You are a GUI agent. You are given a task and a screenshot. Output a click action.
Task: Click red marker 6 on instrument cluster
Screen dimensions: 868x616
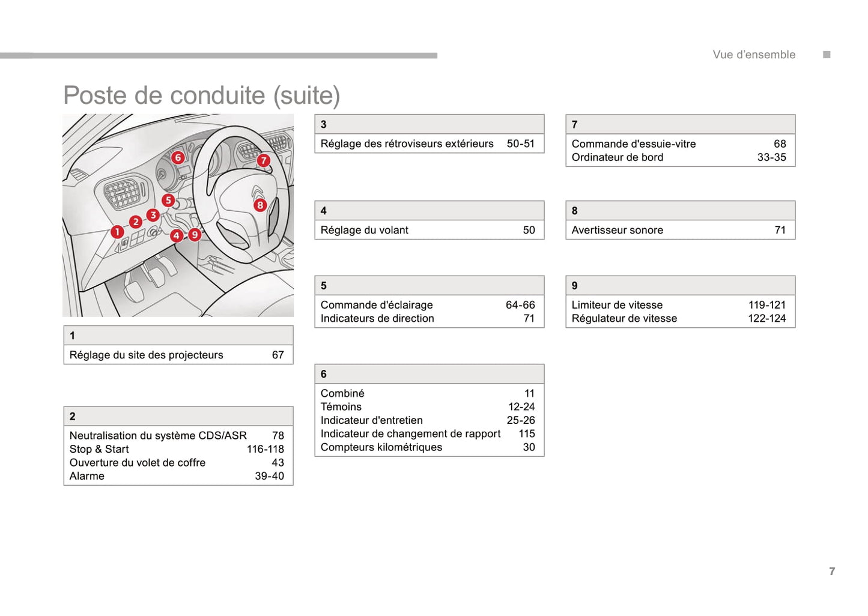pyautogui.click(x=178, y=157)
